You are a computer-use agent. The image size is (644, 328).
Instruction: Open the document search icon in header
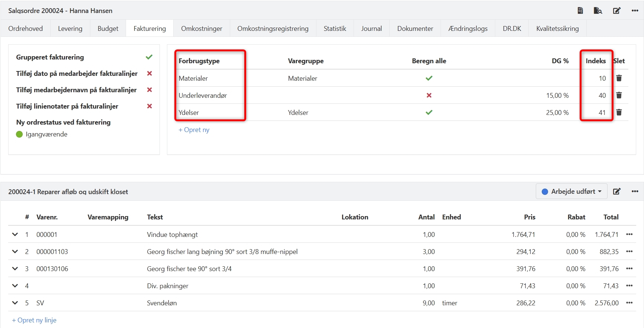point(598,10)
